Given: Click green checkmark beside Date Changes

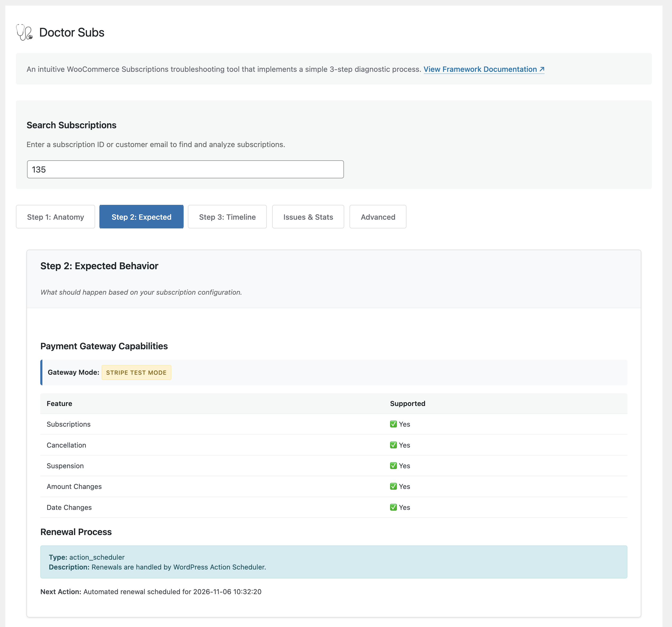Looking at the screenshot, I should point(393,507).
